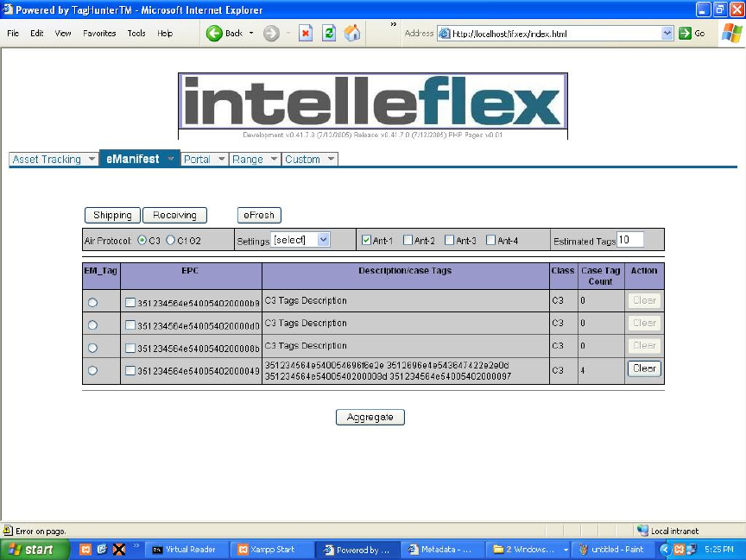Click the page icon in the address bar
This screenshot has height=560, width=746.
[x=445, y=34]
